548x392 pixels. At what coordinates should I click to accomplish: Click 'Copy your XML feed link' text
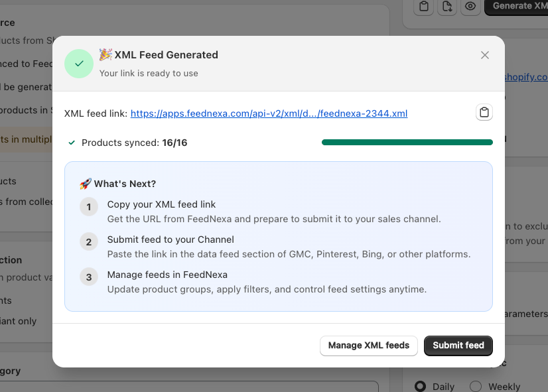coord(161,204)
